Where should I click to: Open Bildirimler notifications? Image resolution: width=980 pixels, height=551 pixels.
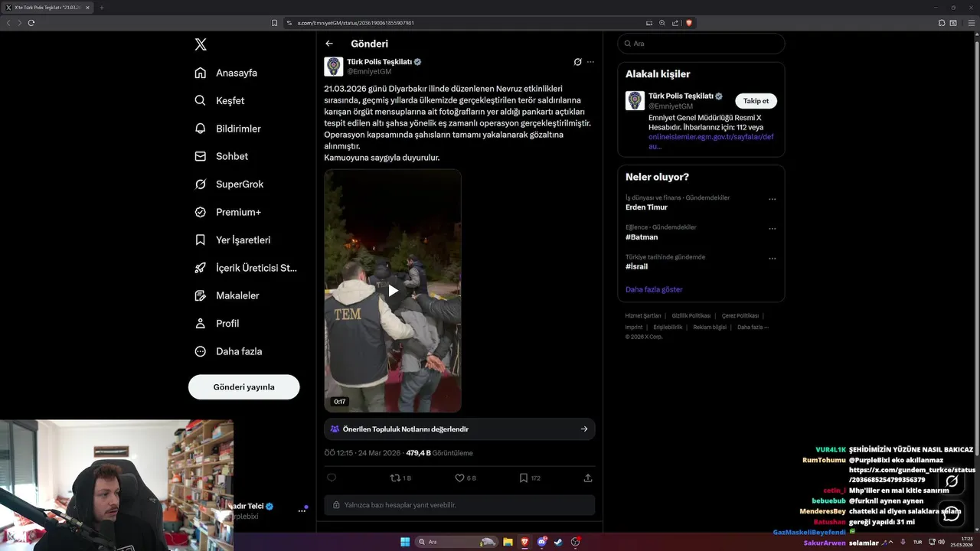(227, 129)
